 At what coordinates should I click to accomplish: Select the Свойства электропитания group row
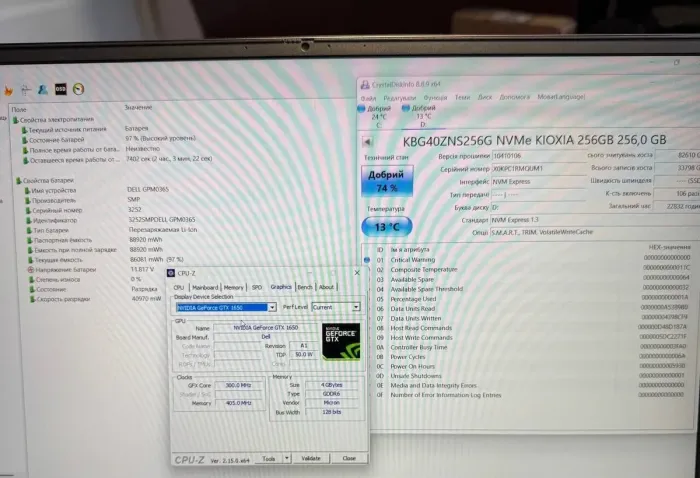[x=53, y=120]
